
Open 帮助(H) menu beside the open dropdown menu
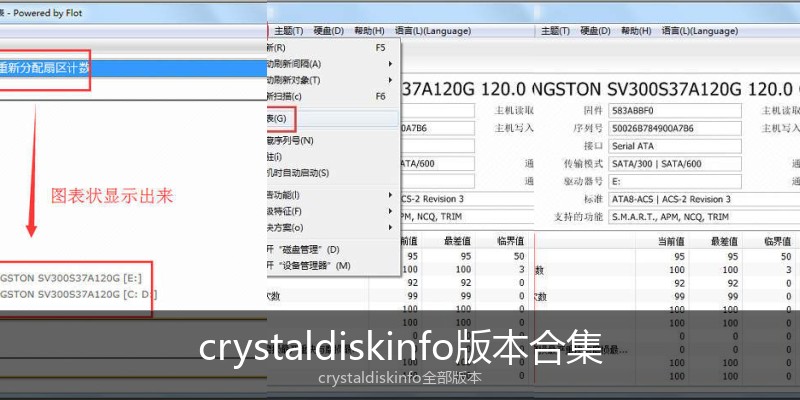coord(369,31)
